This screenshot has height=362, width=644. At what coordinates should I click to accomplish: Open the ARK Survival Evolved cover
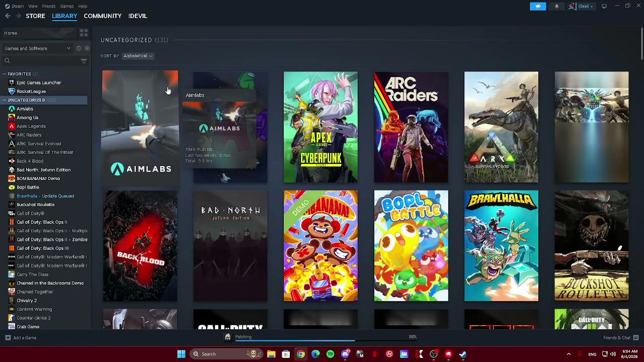[x=501, y=127]
